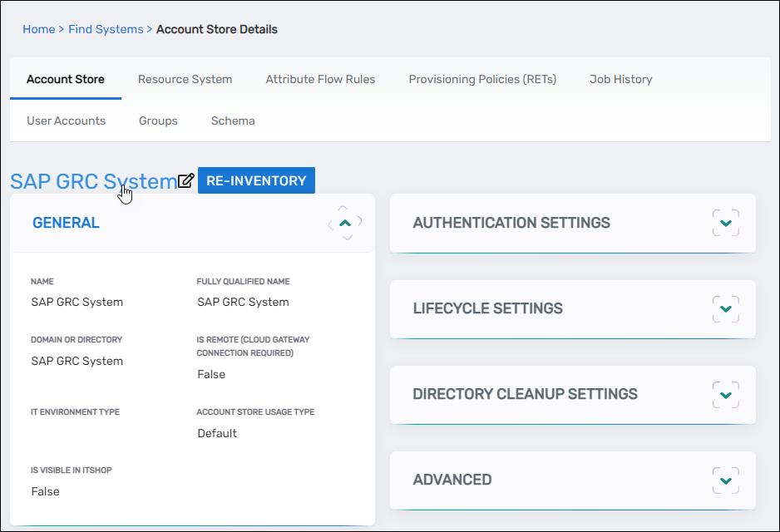Switch to the User Accounts tab
The height and width of the screenshot is (532, 780).
coord(66,121)
